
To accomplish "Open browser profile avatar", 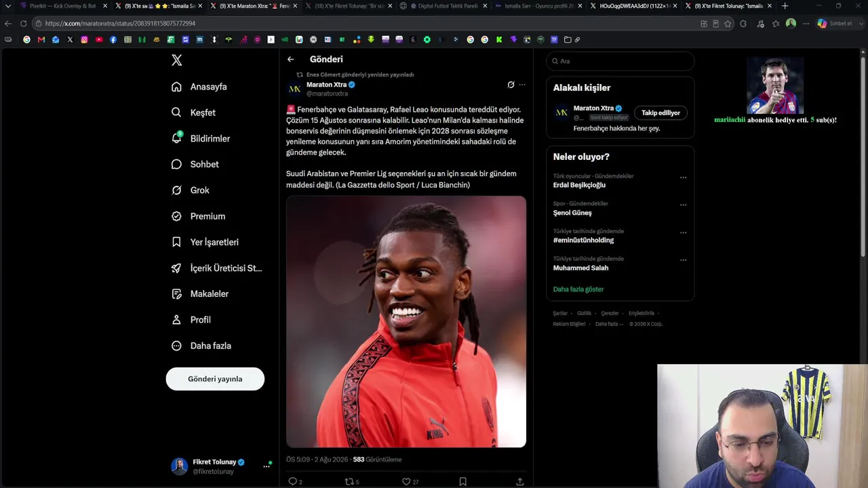I will point(791,23).
